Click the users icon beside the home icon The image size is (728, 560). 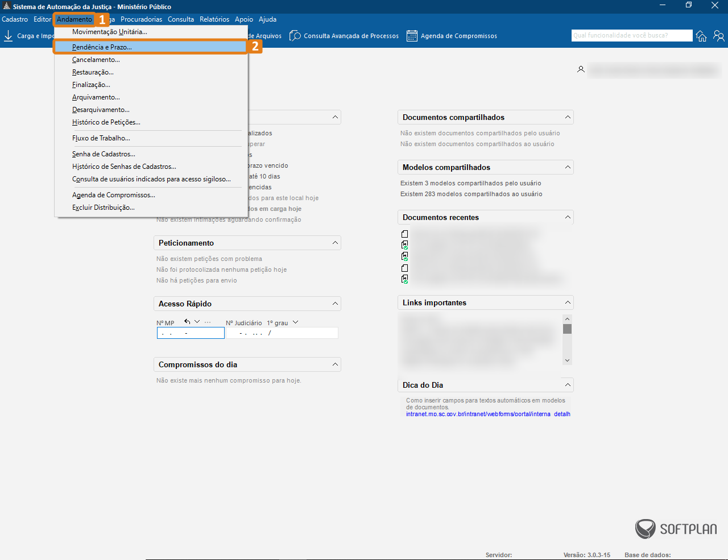(719, 36)
